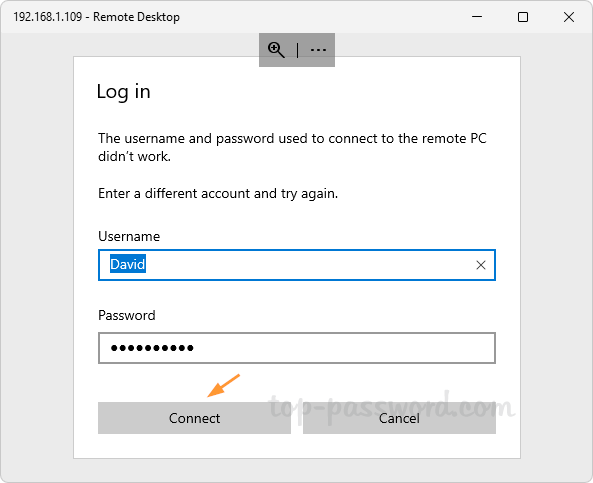Click the Enter a different account text

218,194
